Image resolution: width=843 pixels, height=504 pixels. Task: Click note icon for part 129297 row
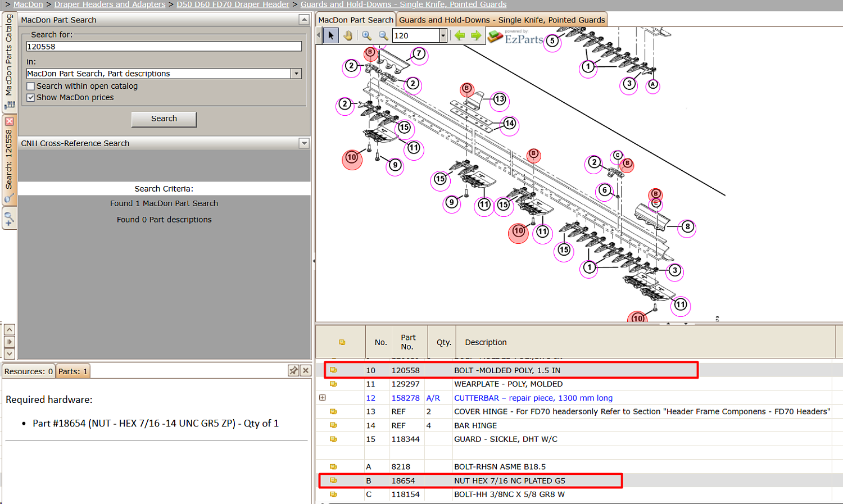pyautogui.click(x=333, y=384)
